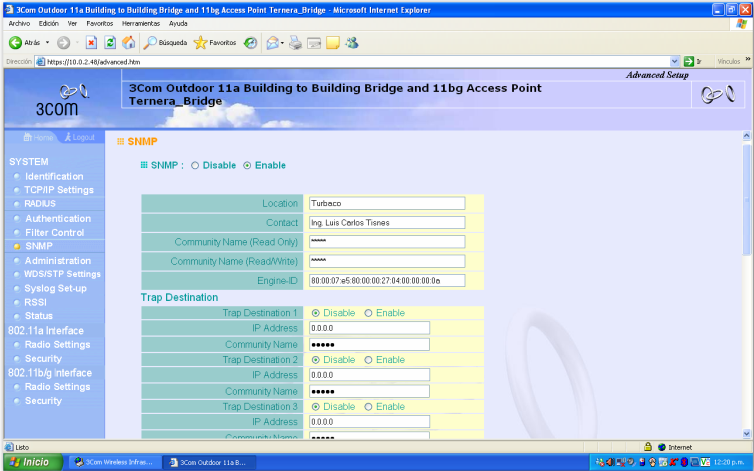Open the Mail toolbar icon

click(272, 43)
